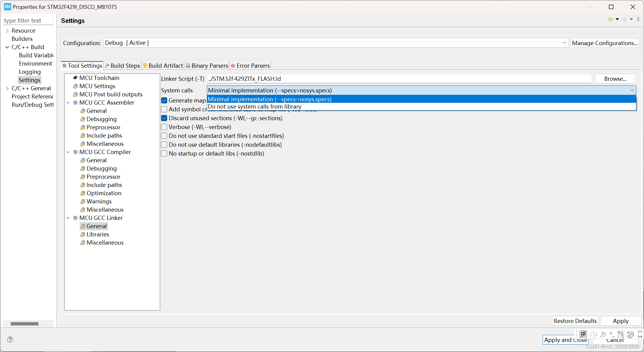Screen dimensions: 644x352
Task: Click the back navigation arrow icon
Action: point(610,19)
